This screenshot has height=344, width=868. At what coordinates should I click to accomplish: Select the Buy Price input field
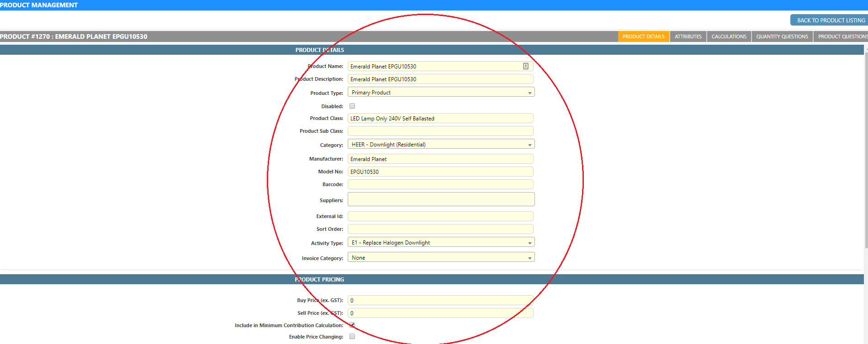tap(440, 300)
